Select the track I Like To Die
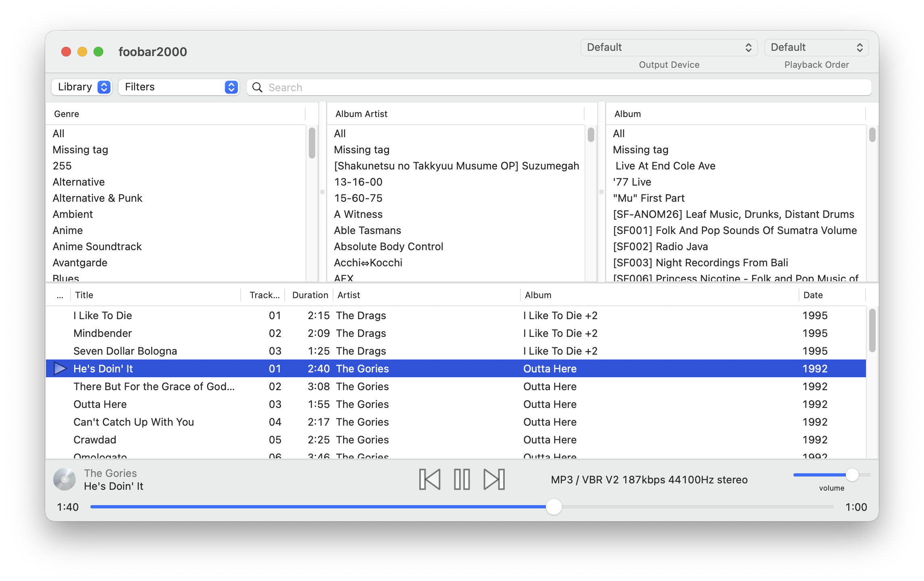This screenshot has width=924, height=581. click(456, 316)
